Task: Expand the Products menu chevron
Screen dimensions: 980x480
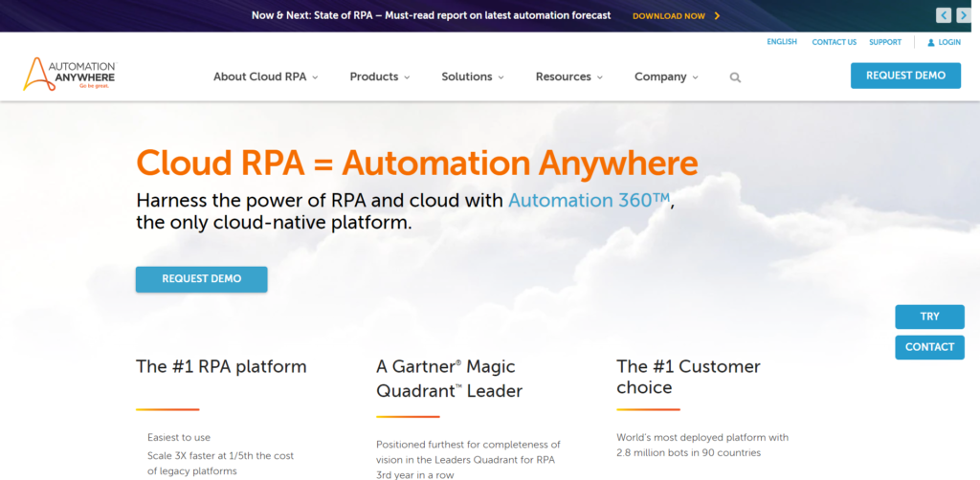Action: 407,77
